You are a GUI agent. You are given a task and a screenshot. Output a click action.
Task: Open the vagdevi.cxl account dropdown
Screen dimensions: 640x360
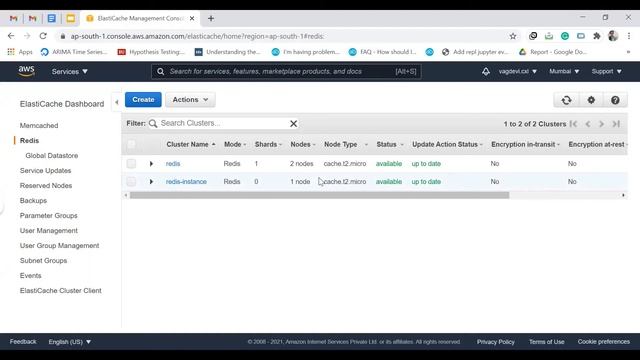coord(518,71)
